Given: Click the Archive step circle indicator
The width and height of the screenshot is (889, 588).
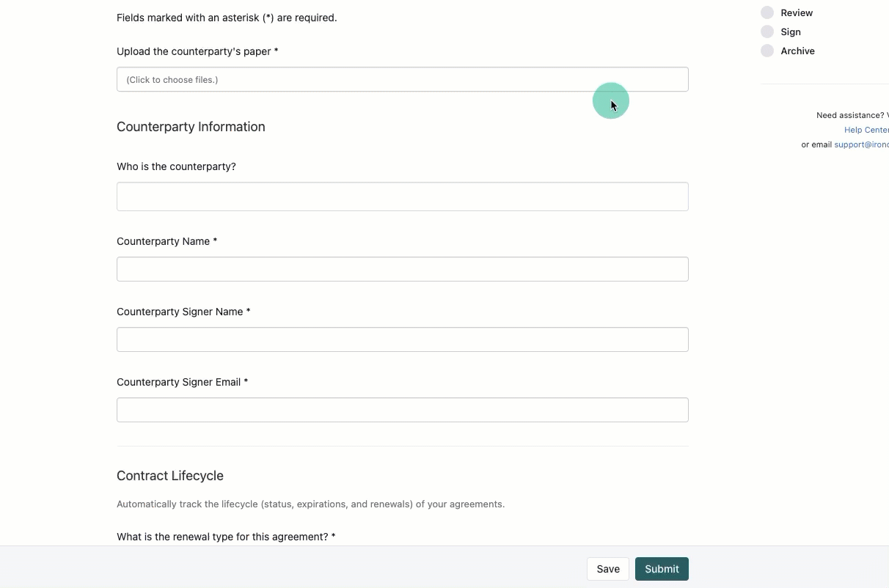Looking at the screenshot, I should 767,51.
